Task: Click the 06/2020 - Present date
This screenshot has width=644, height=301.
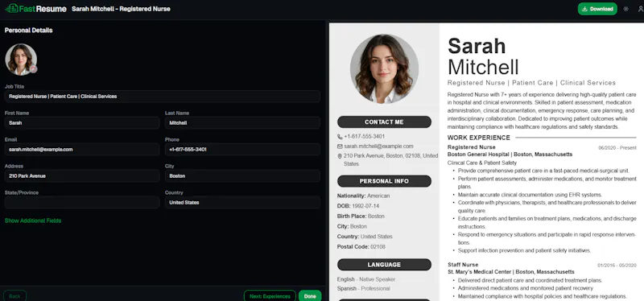Action: coord(617,148)
